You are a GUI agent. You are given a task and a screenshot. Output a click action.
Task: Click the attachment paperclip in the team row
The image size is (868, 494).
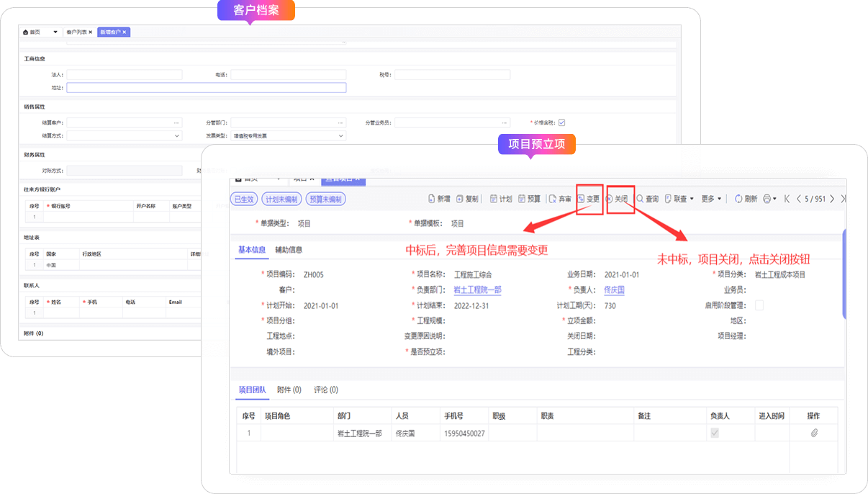click(x=814, y=433)
